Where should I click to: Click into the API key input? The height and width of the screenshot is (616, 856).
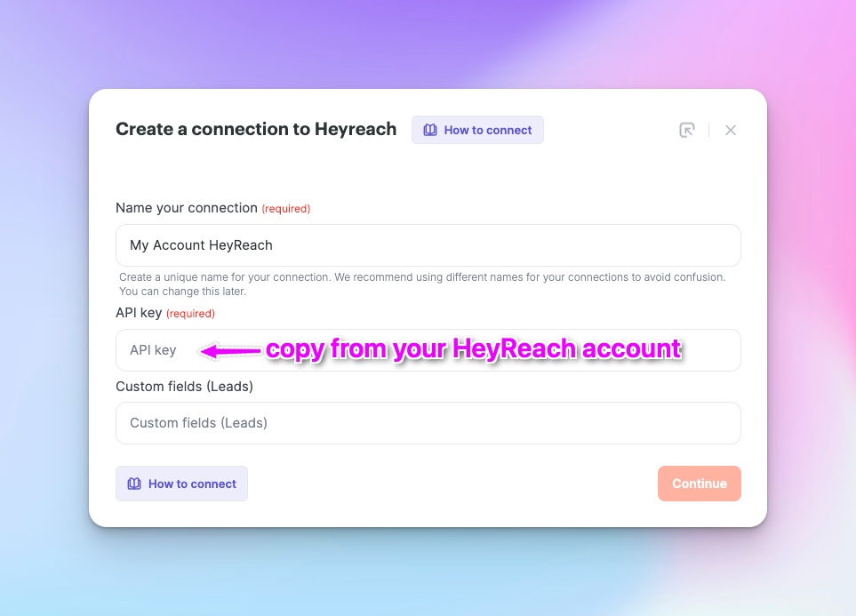[x=428, y=350]
